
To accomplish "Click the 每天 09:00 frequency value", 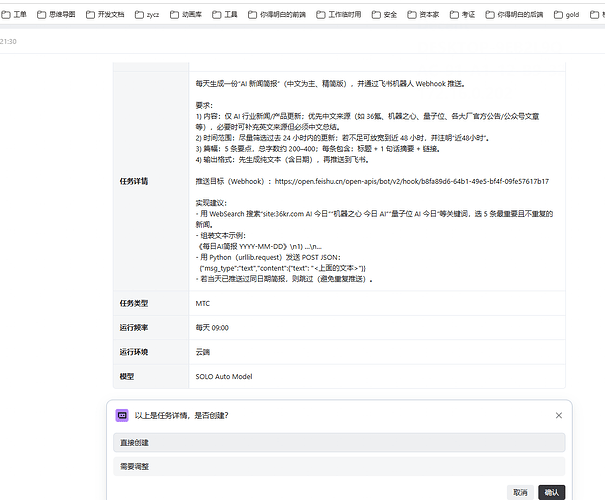I will [212, 328].
